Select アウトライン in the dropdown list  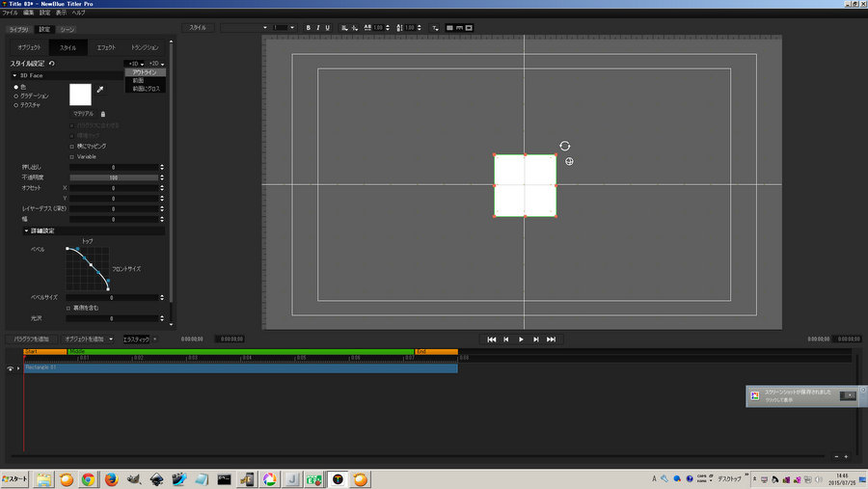[145, 72]
